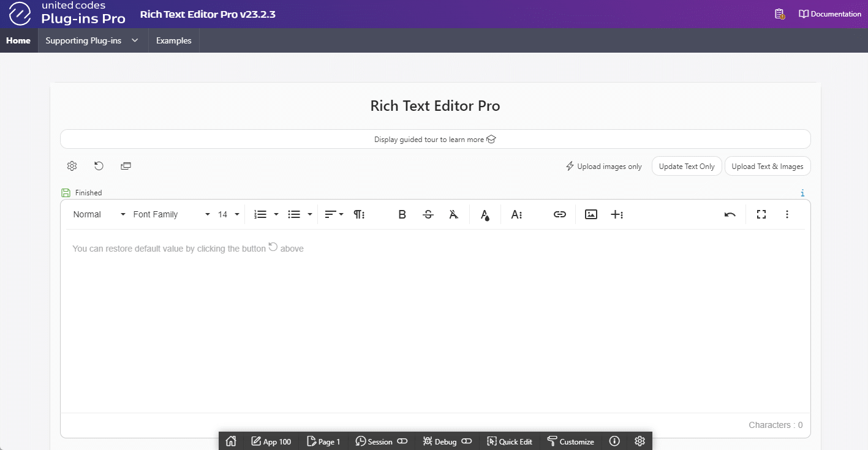This screenshot has width=868, height=450.
Task: Open Customize in the developer toolbar
Action: click(x=570, y=441)
